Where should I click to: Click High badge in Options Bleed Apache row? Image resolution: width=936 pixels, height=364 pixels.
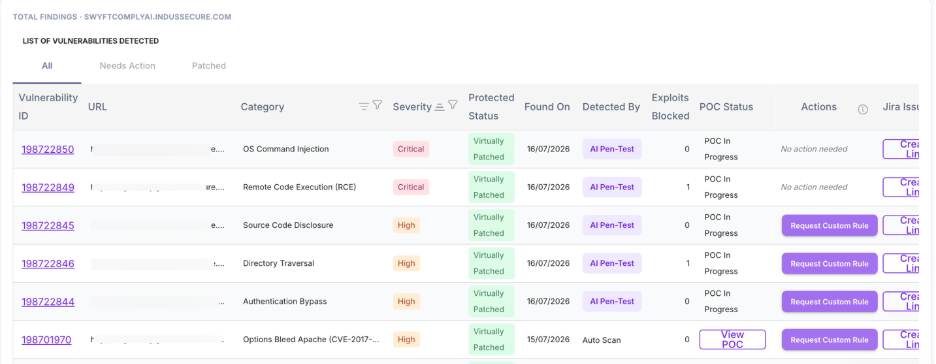407,340
